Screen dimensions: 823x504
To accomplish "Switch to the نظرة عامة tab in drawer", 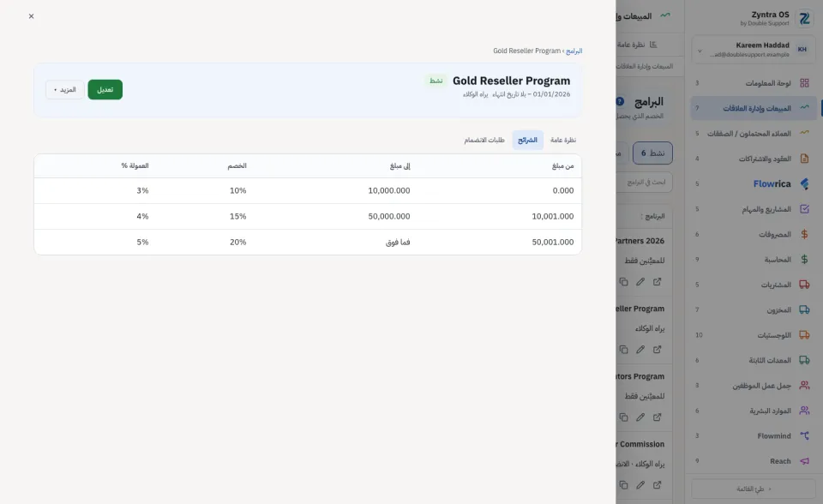I will (562, 141).
